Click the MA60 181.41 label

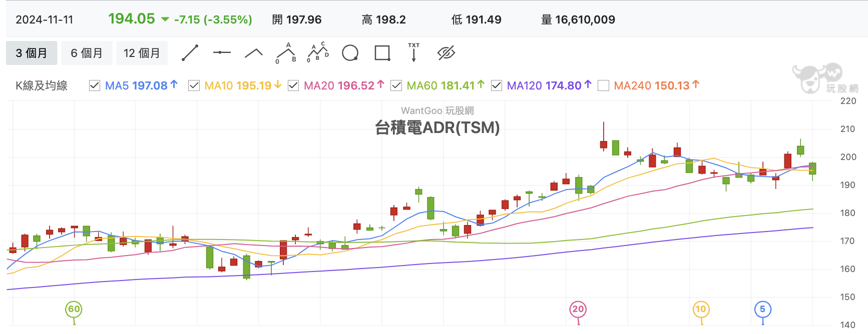[446, 85]
